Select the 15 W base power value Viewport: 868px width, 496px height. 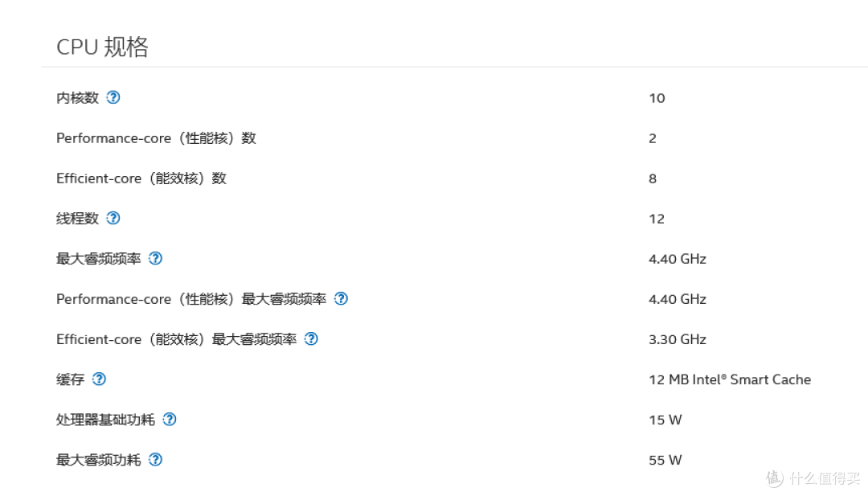[665, 420]
